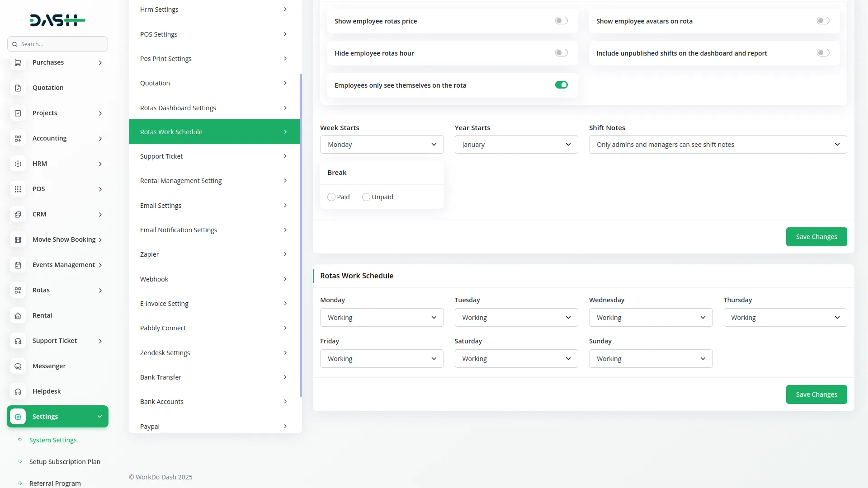Save changes in Rotas Work Schedule section

click(x=816, y=394)
